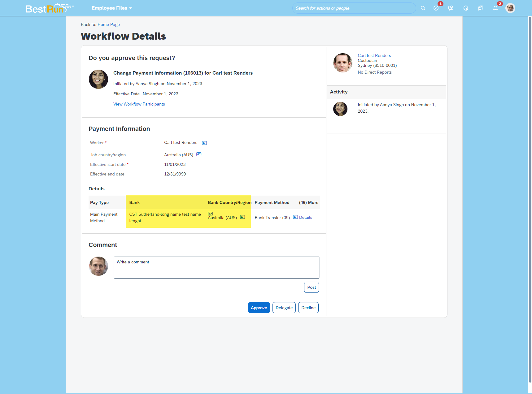This screenshot has height=394, width=532.
Task: Click the No Direct Reports text
Action: [375, 72]
